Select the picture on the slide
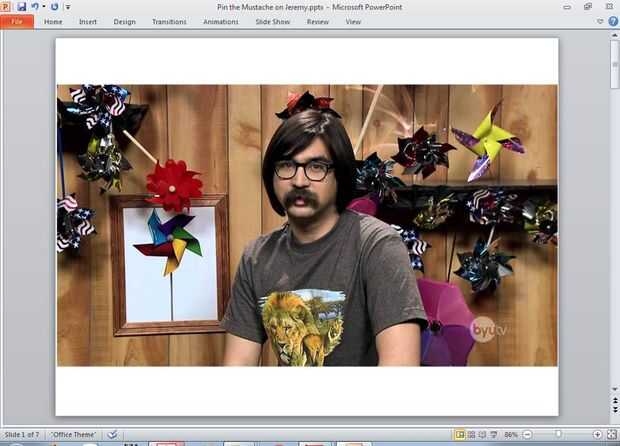 307,225
